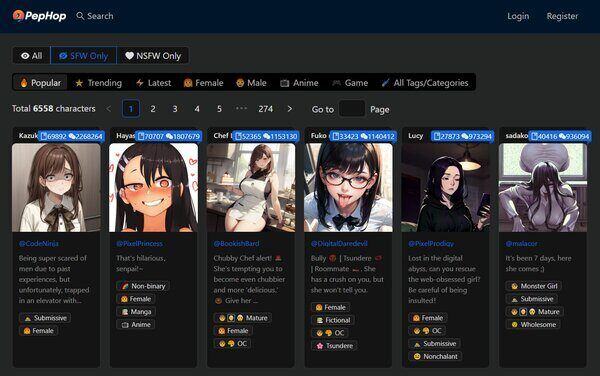Click Submissive tag on PixelProdigy card
Viewport: 600px width, 376px height.
(x=434, y=343)
